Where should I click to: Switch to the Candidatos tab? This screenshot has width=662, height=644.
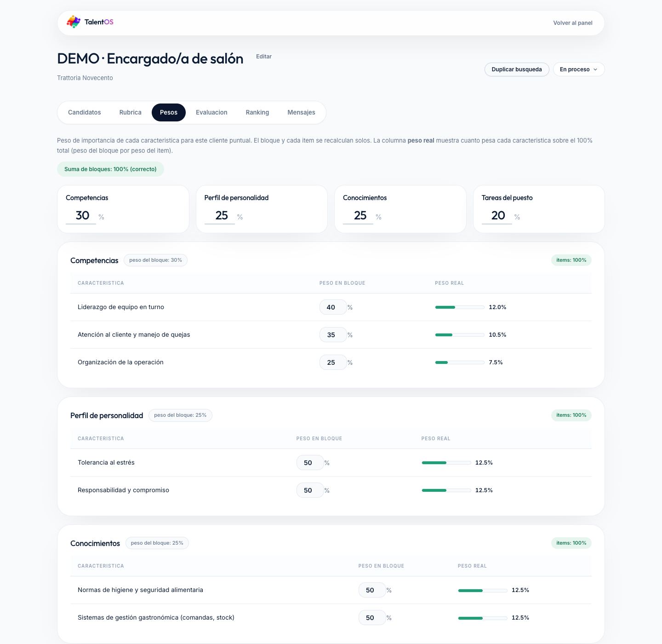tap(85, 112)
